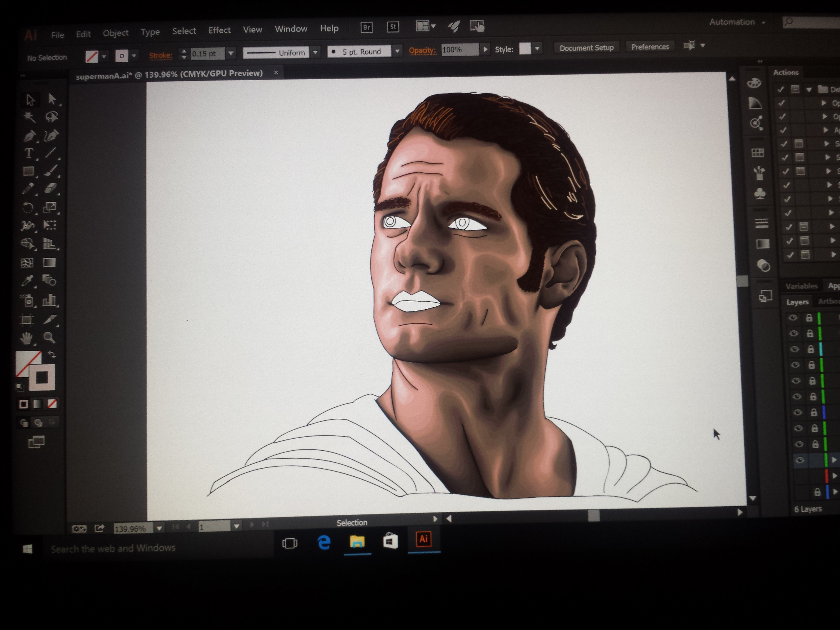
Task: Open the 5 pt. Round brush dropdown
Action: [397, 51]
